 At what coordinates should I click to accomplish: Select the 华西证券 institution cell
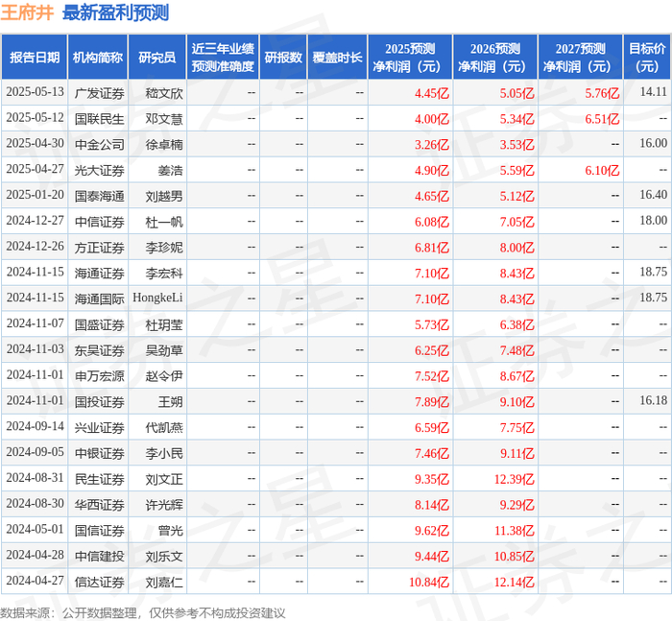point(100,505)
